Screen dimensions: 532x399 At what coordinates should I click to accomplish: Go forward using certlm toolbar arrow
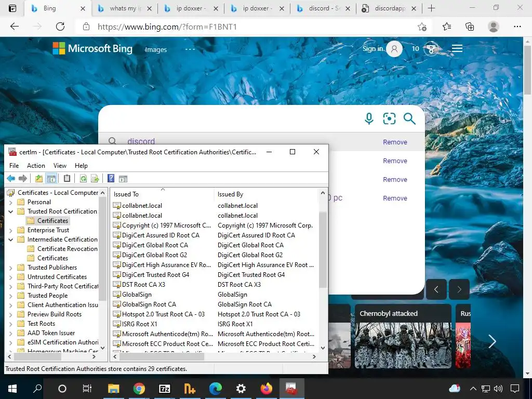click(23, 179)
